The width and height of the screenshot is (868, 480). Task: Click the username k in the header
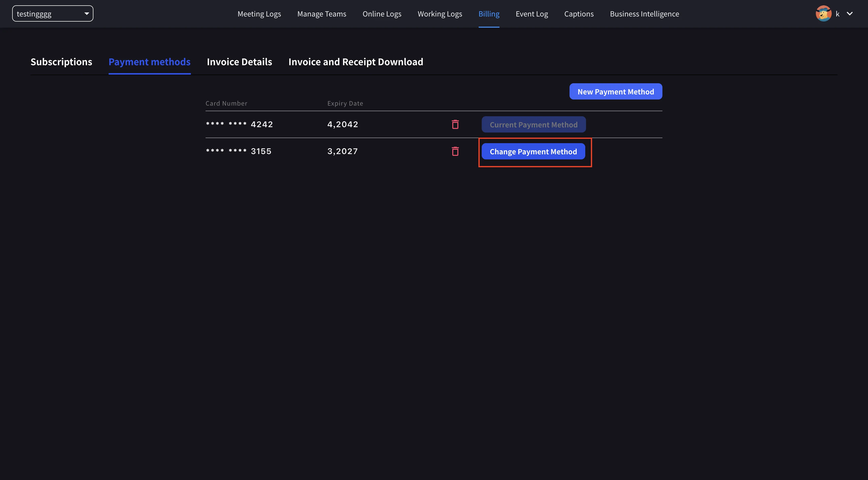pos(837,14)
